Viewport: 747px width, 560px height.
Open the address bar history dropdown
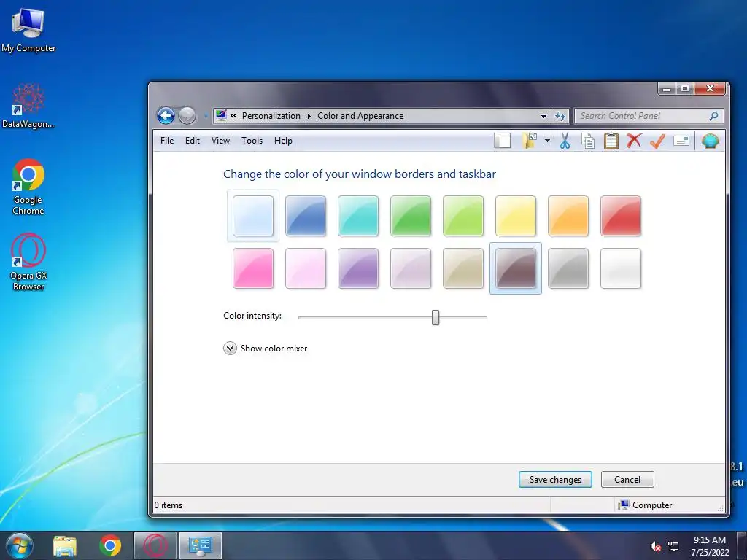[543, 116]
